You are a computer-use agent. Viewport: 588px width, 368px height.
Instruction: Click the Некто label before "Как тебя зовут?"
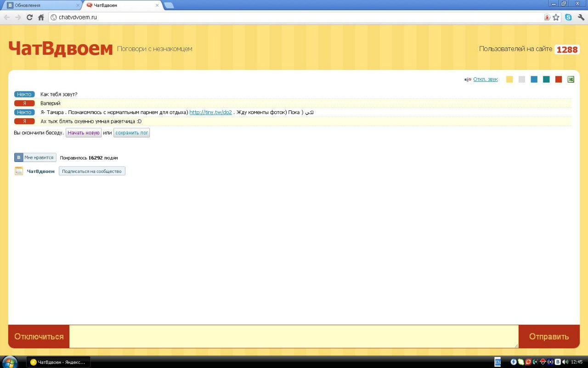pyautogui.click(x=24, y=94)
